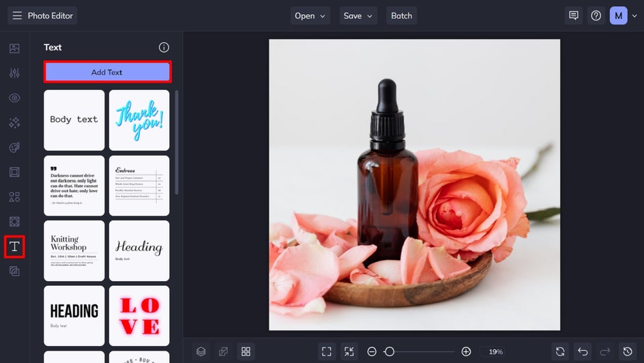Viewport: 644px width, 363px height.
Task: Open the overlays tab below Text
Action: [x=14, y=271]
